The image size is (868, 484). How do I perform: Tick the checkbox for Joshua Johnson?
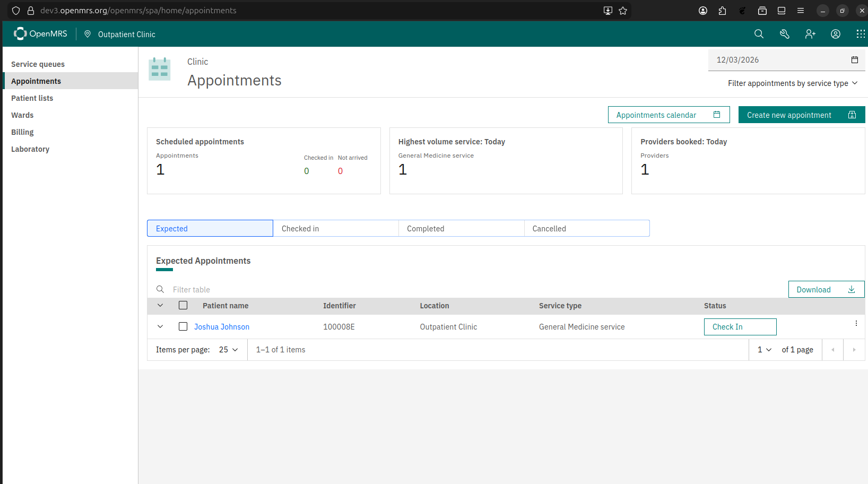183,326
